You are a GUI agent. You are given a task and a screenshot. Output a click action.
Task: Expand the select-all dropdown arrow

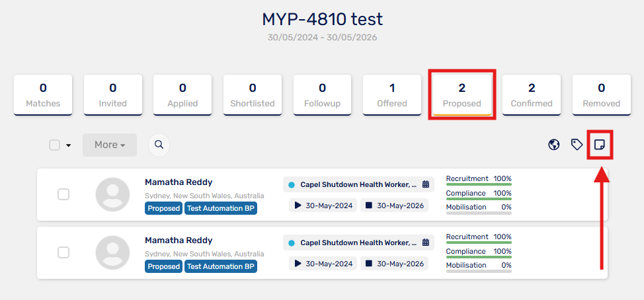(x=68, y=145)
